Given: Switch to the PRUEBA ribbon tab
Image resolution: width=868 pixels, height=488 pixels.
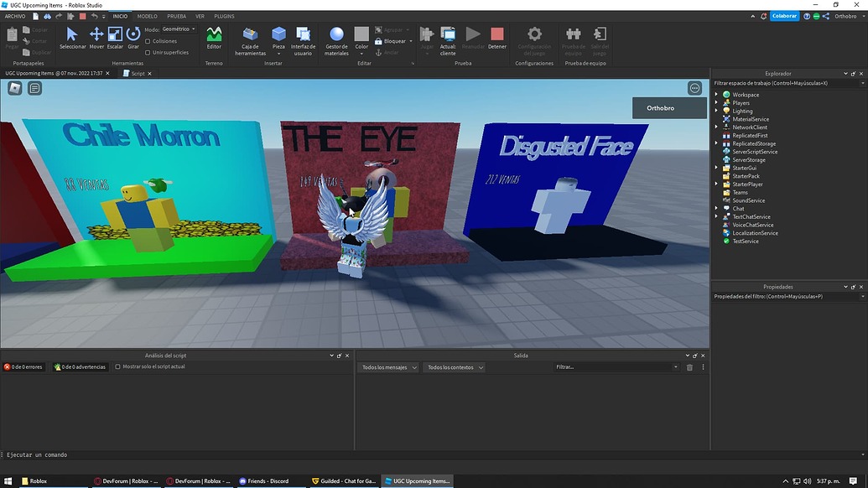Looking at the screenshot, I should coord(177,16).
